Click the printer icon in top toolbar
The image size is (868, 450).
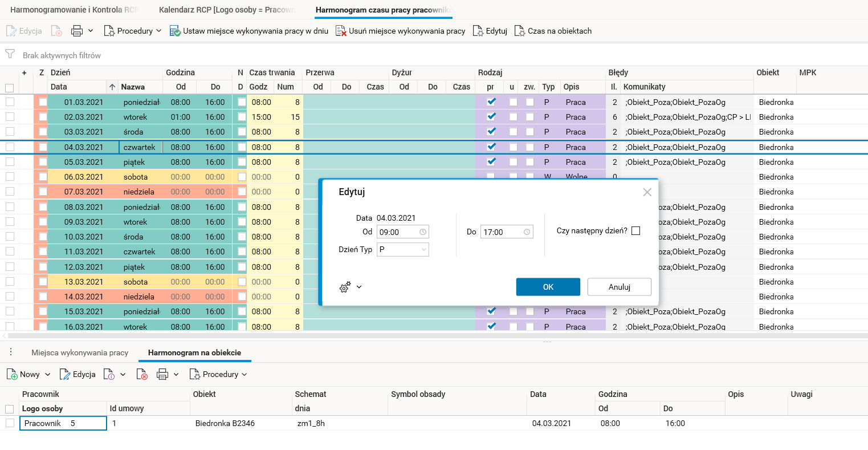pos(77,31)
